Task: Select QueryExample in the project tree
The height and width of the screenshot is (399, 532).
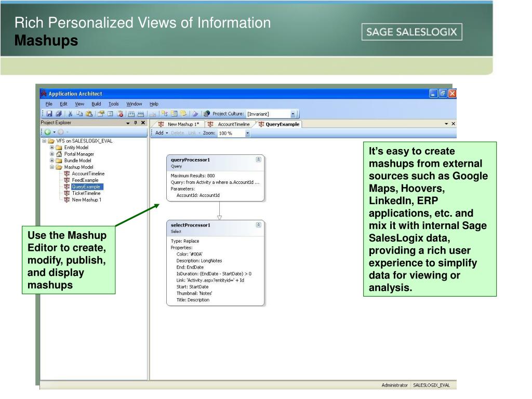Action: tap(87, 187)
